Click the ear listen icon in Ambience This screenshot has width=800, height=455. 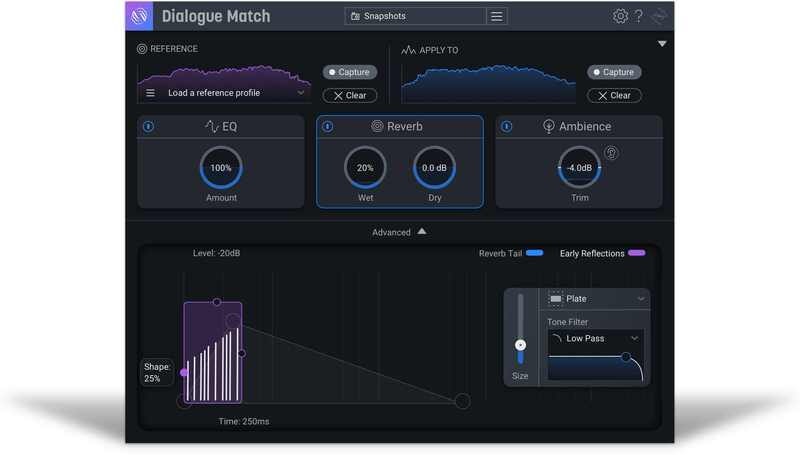click(611, 153)
